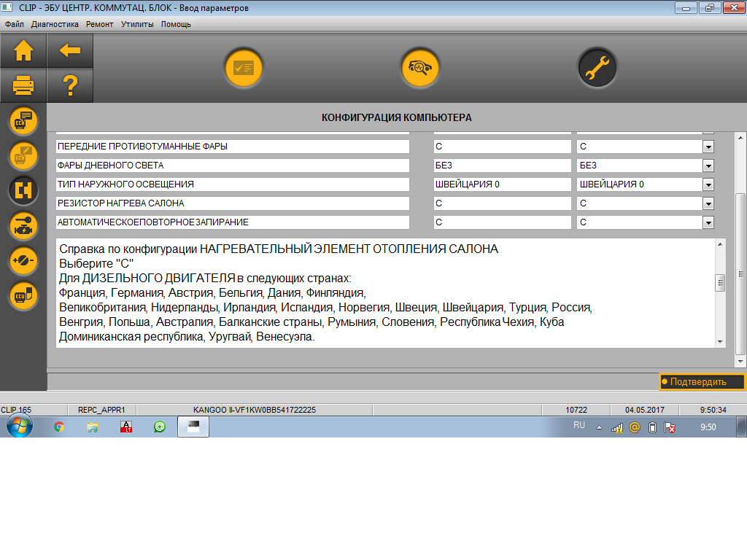Open the red ABBYY taskbar icon
This screenshot has width=747, height=560.
[x=126, y=427]
